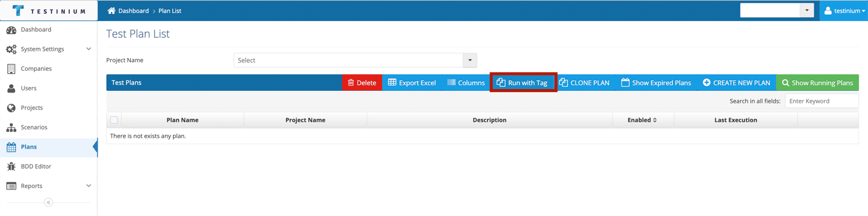Click the Test Plans panel title
The height and width of the screenshot is (216, 868).
point(126,82)
